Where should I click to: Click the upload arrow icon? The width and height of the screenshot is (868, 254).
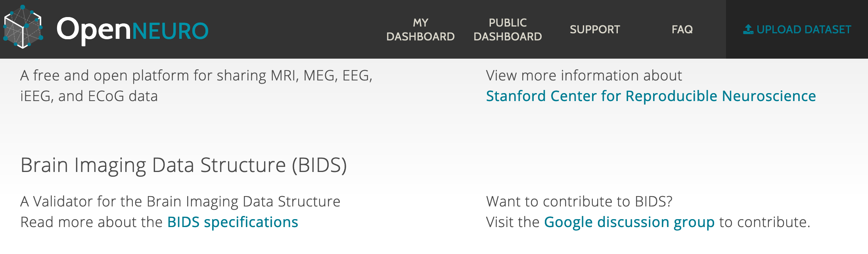(748, 29)
